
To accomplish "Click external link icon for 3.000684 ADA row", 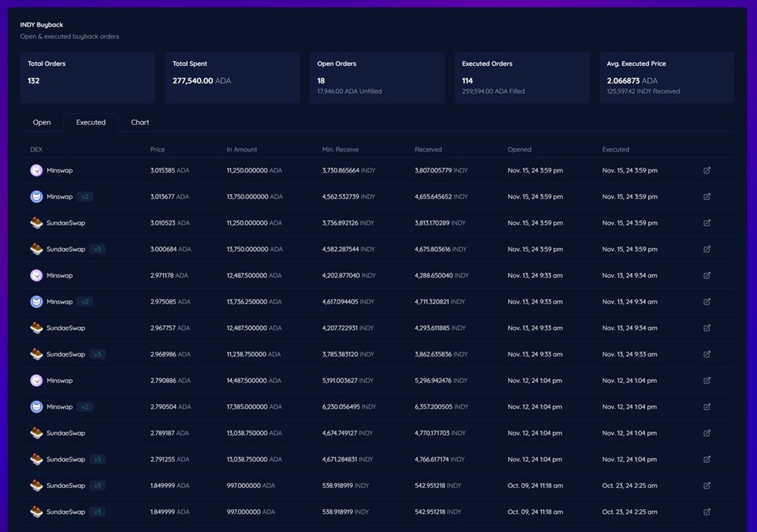I will (706, 249).
